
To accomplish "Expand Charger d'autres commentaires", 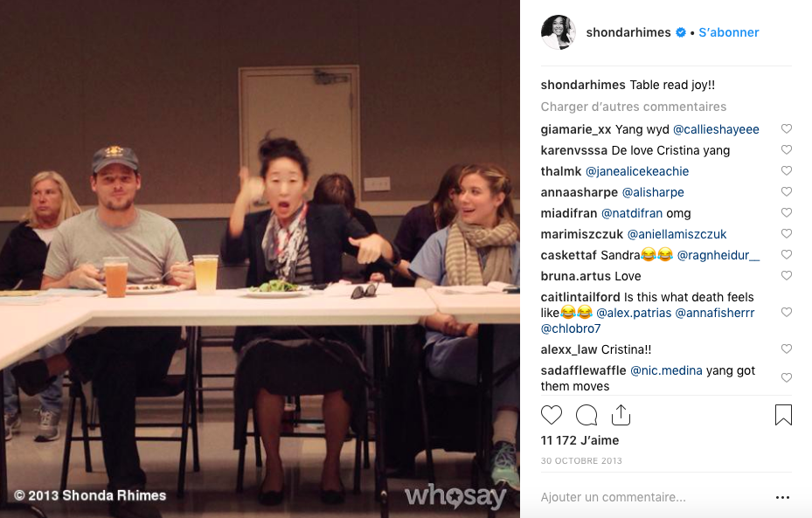I will coord(634,107).
